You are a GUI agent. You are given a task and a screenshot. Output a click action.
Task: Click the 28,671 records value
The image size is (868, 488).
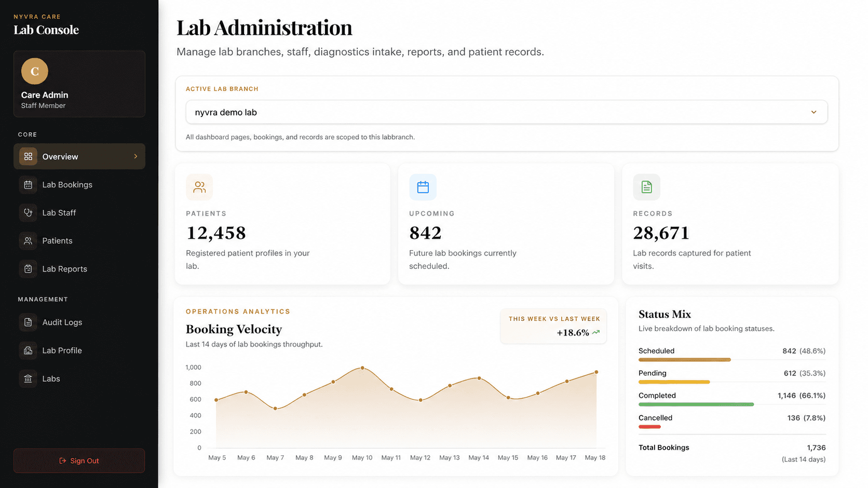point(661,233)
